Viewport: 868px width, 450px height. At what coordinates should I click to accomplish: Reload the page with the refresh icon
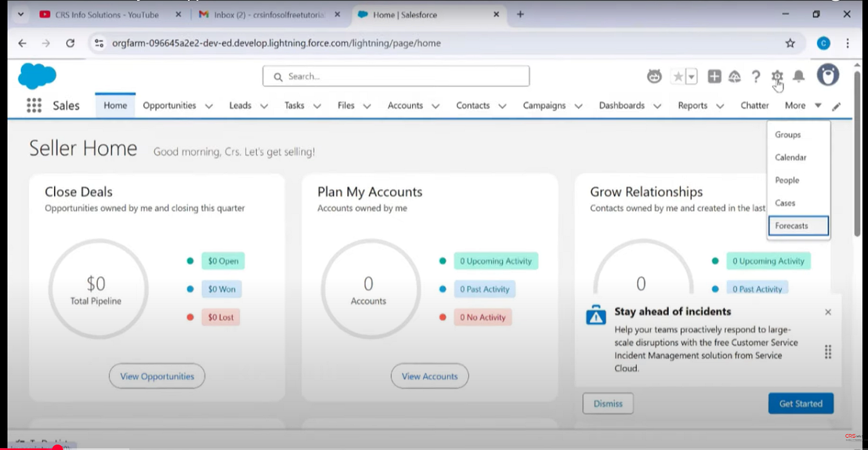(x=70, y=43)
